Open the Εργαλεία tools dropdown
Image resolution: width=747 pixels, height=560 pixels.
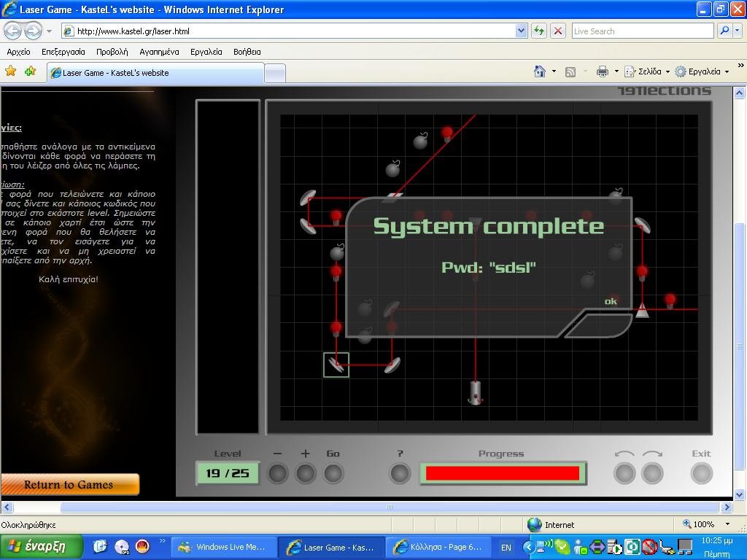click(x=703, y=71)
